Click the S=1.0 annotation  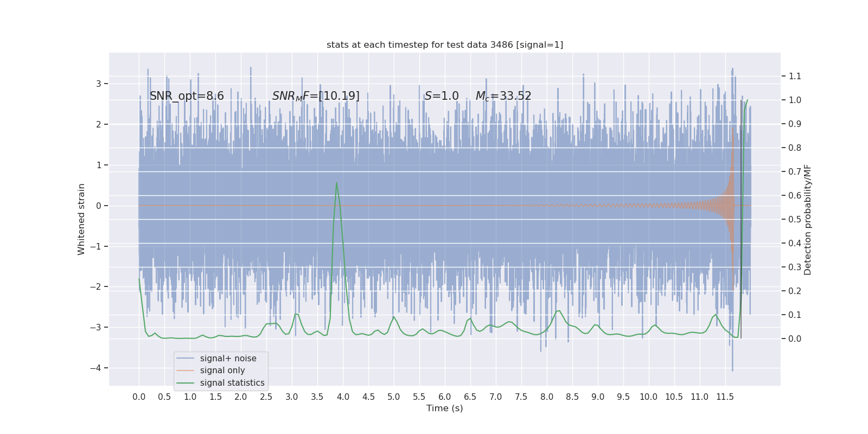pyautogui.click(x=442, y=96)
